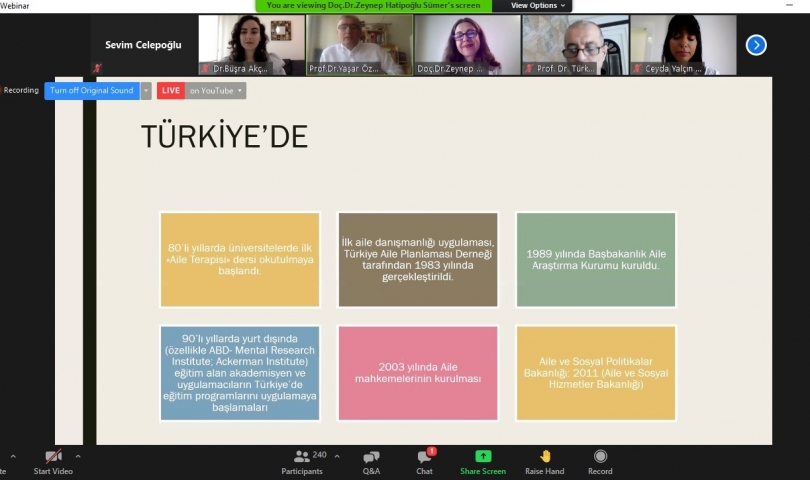Viewport: 810px width, 480px height.
Task: Open the Original Sound dropdown arrow
Action: coord(146,90)
